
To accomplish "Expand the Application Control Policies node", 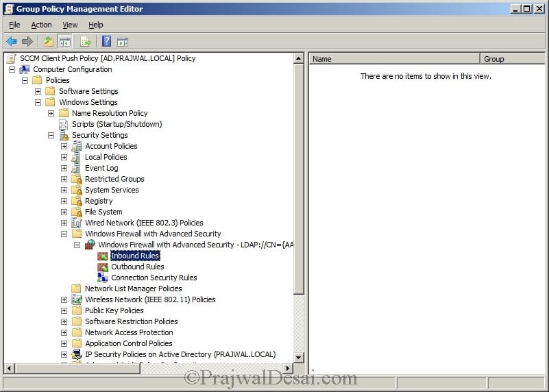I will pos(64,343).
